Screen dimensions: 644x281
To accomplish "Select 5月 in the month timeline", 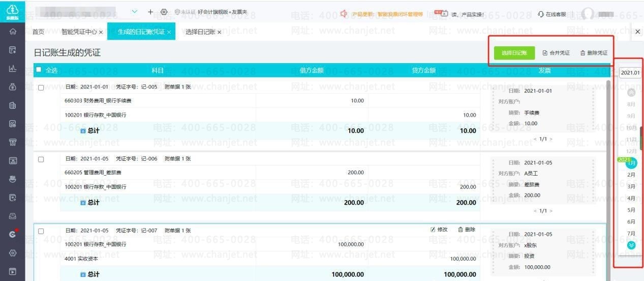I will 631,210.
